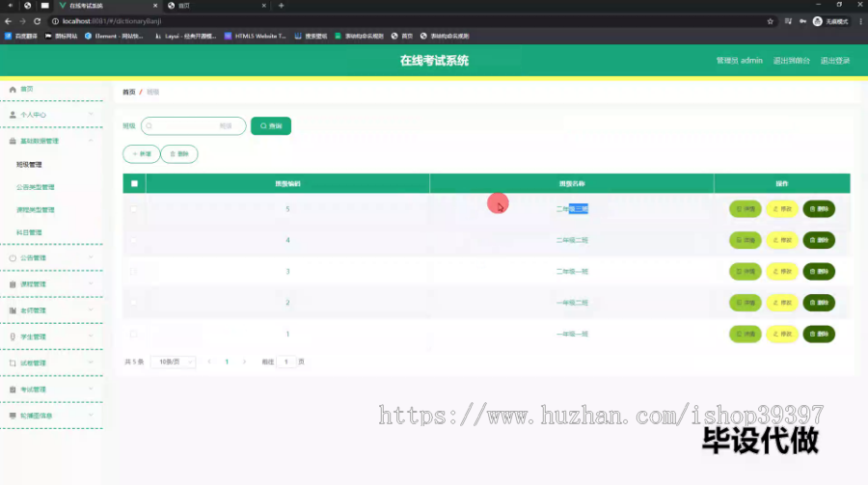The width and height of the screenshot is (868, 485).
Task: Open new browser tab with plus icon
Action: (282, 6)
